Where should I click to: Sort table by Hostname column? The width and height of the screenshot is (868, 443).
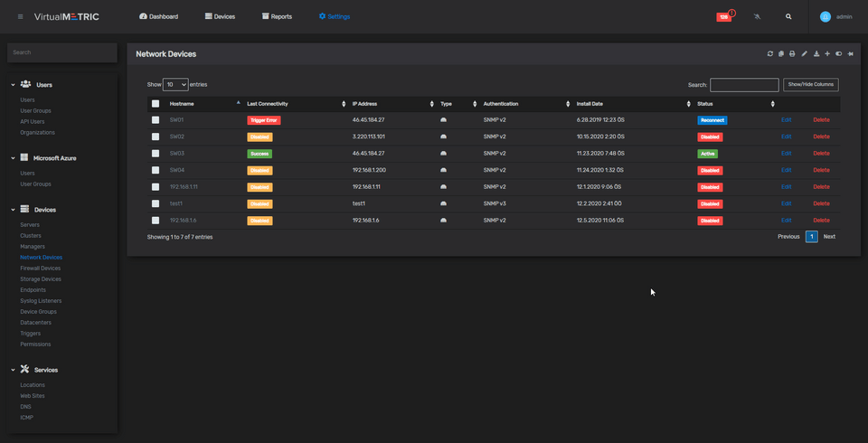point(203,104)
